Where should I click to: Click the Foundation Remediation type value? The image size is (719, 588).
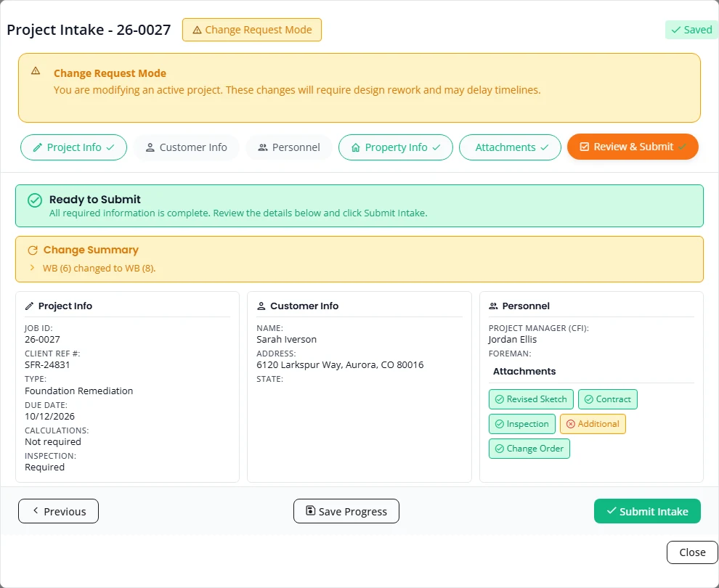[x=79, y=391]
